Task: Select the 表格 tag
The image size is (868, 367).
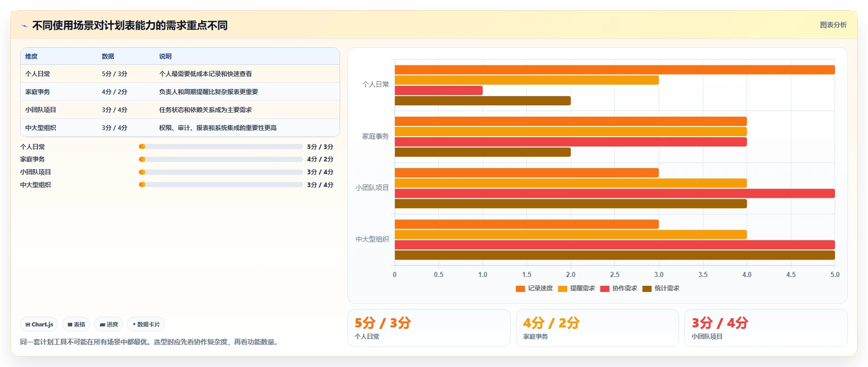Action: pyautogui.click(x=76, y=324)
